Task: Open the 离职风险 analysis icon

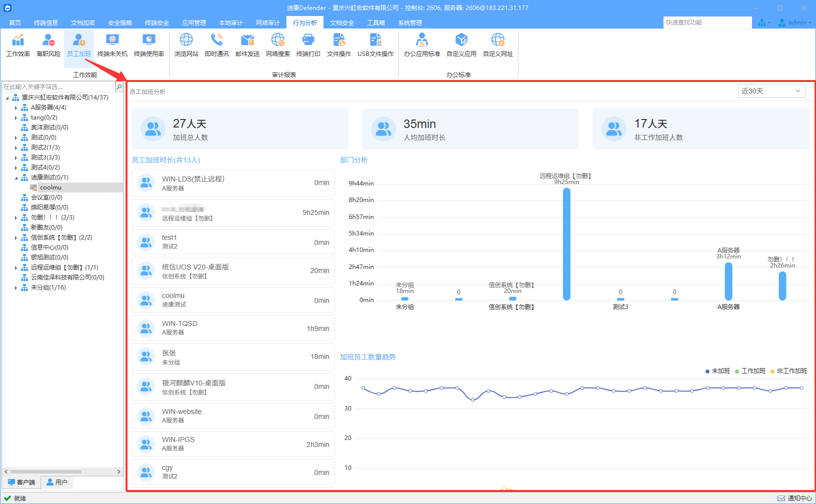Action: [48, 45]
